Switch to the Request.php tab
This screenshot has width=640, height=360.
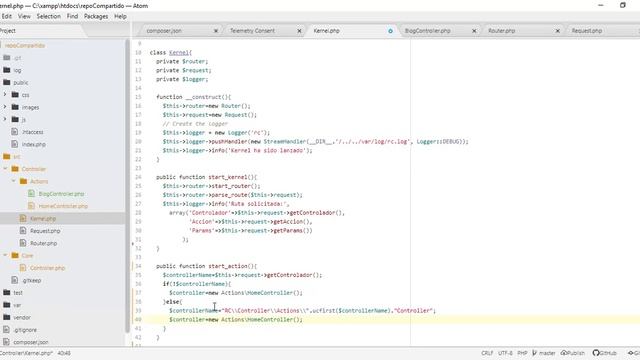(587, 31)
